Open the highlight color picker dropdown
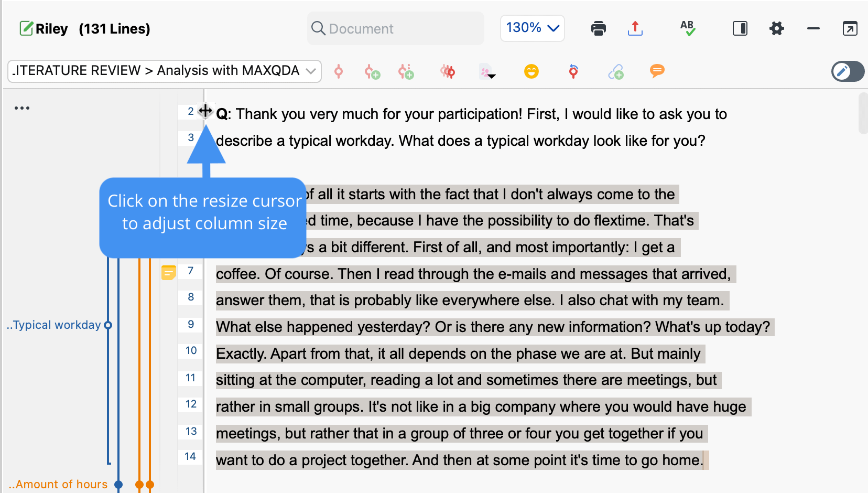The height and width of the screenshot is (493, 868). click(487, 71)
